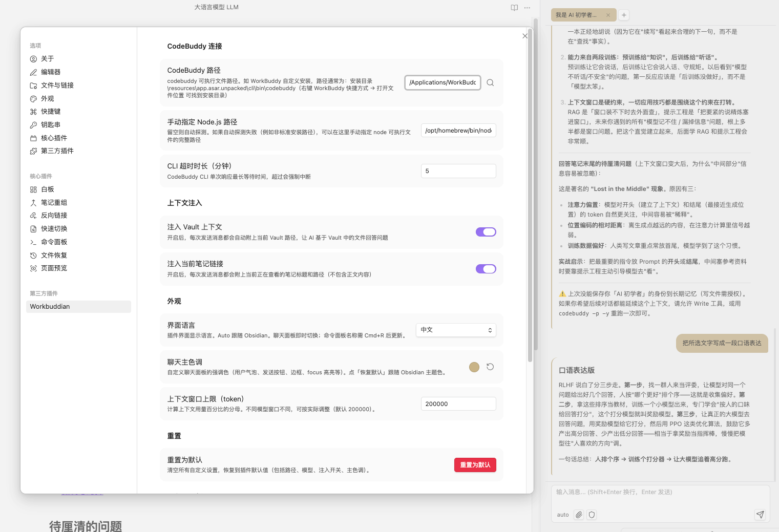The height and width of the screenshot is (532, 779).
Task: Click the 待厘清的问题 heading in the note
Action: pyautogui.click(x=86, y=526)
